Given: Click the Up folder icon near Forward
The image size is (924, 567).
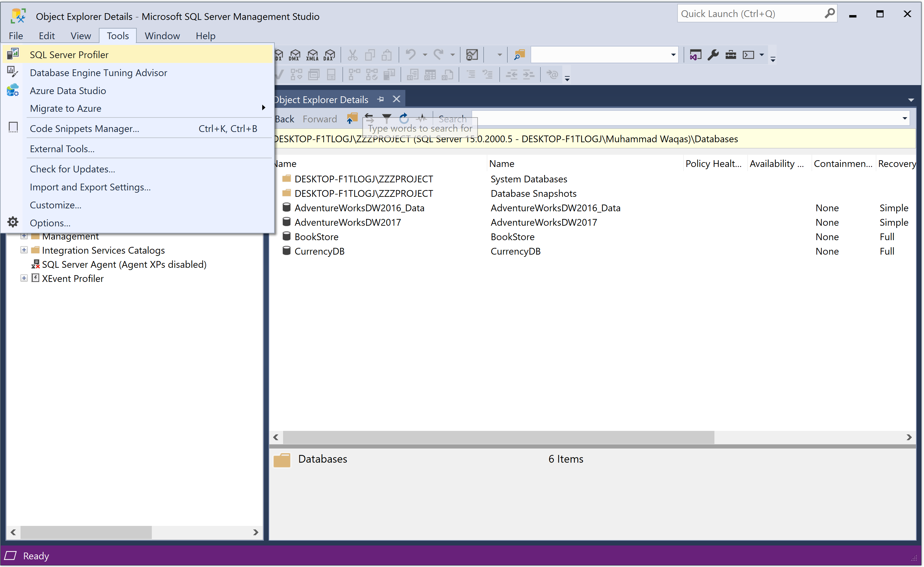Looking at the screenshot, I should coord(352,118).
